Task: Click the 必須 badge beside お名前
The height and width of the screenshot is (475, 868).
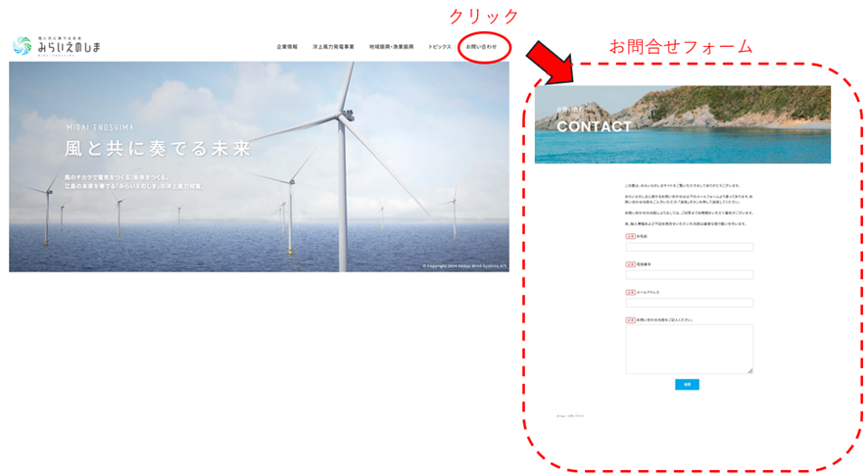Action: coord(630,236)
